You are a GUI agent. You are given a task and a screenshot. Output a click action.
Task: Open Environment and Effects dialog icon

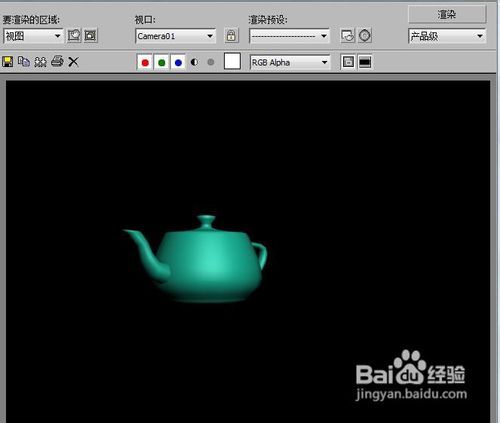click(365, 35)
